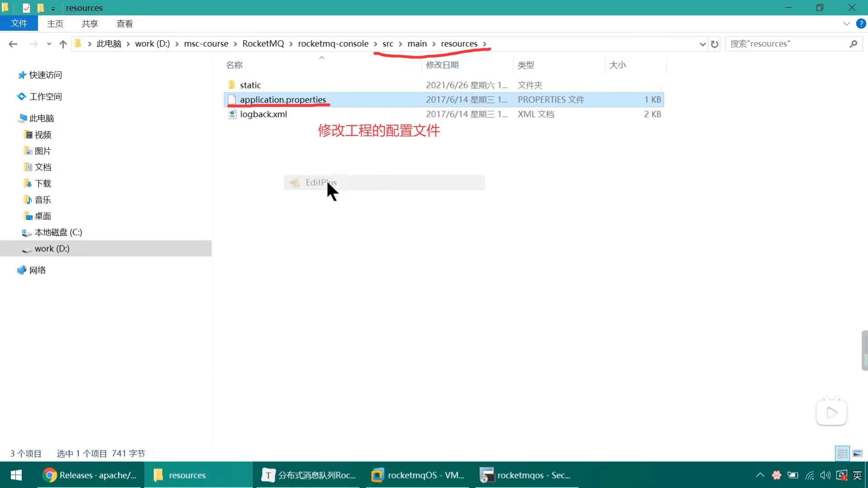
Task: Open the 文件 menu tab
Action: pyautogui.click(x=19, y=23)
